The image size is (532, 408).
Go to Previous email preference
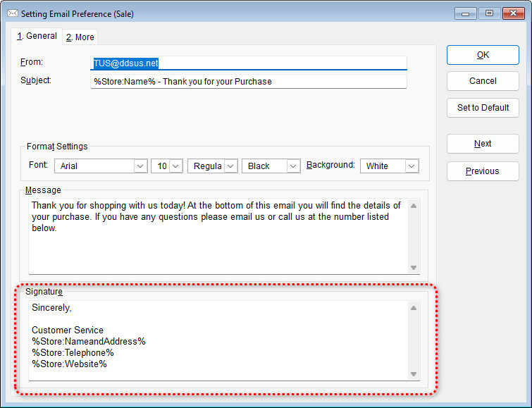click(x=483, y=171)
